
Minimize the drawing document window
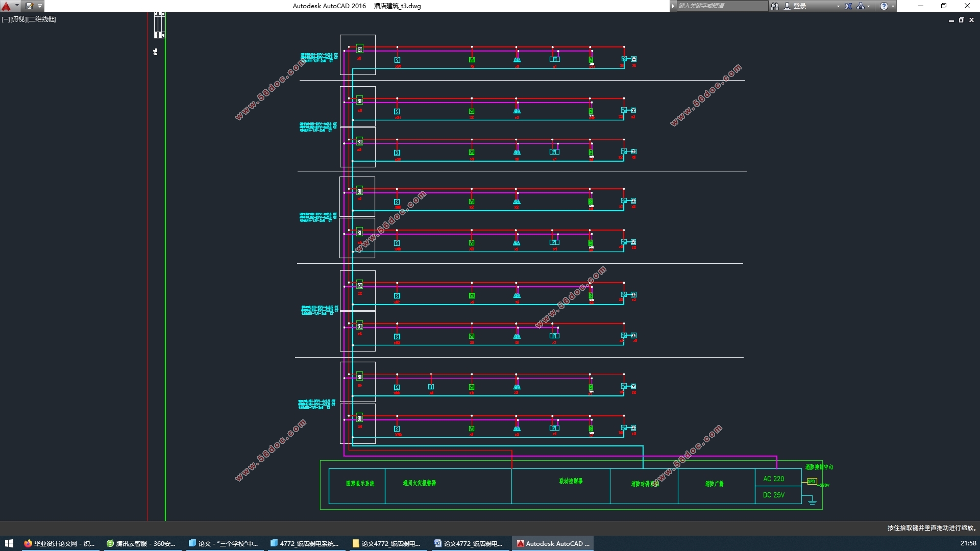(951, 20)
